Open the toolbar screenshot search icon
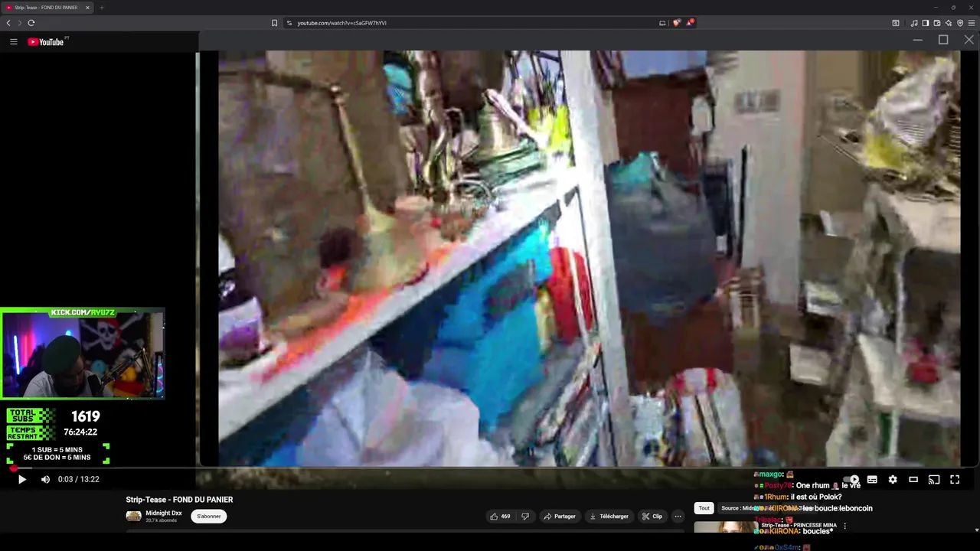This screenshot has height=551, width=980. pyautogui.click(x=896, y=23)
